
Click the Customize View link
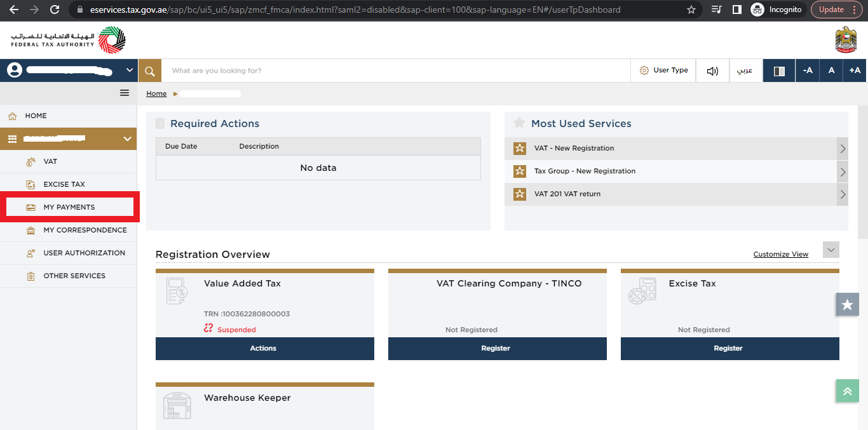tap(781, 254)
